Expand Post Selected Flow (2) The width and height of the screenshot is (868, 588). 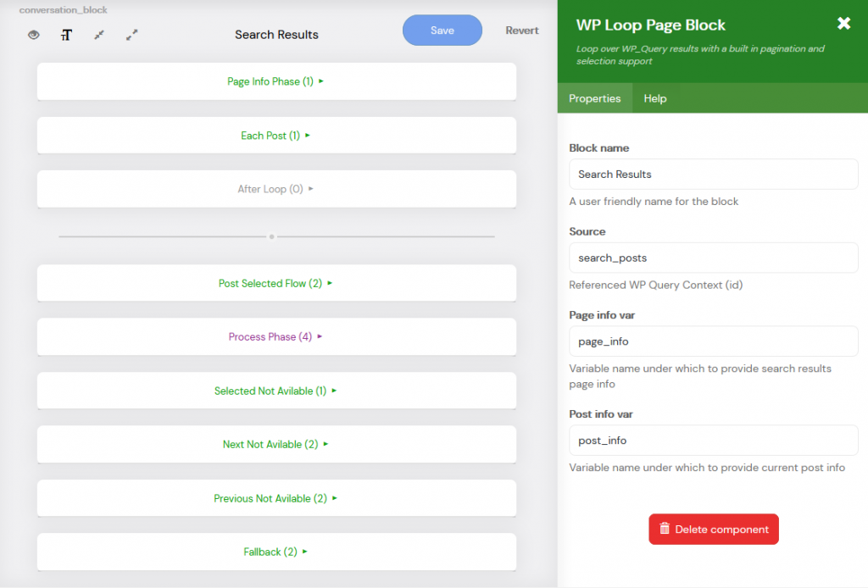[277, 283]
